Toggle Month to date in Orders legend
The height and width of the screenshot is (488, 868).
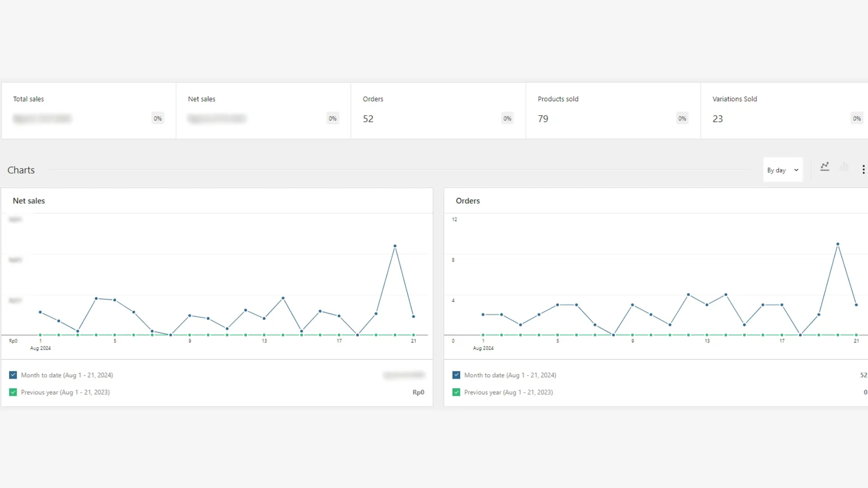tap(456, 375)
